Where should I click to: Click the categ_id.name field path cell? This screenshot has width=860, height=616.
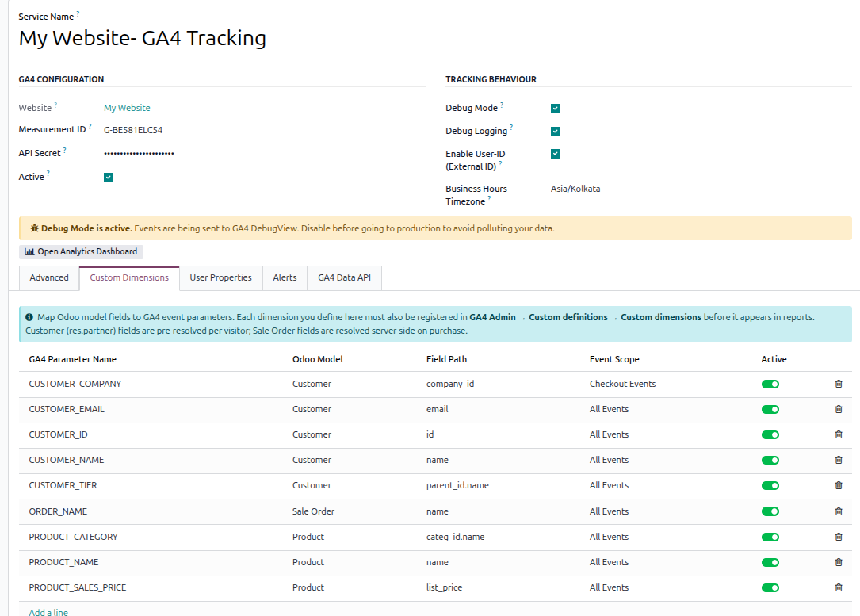pos(455,537)
